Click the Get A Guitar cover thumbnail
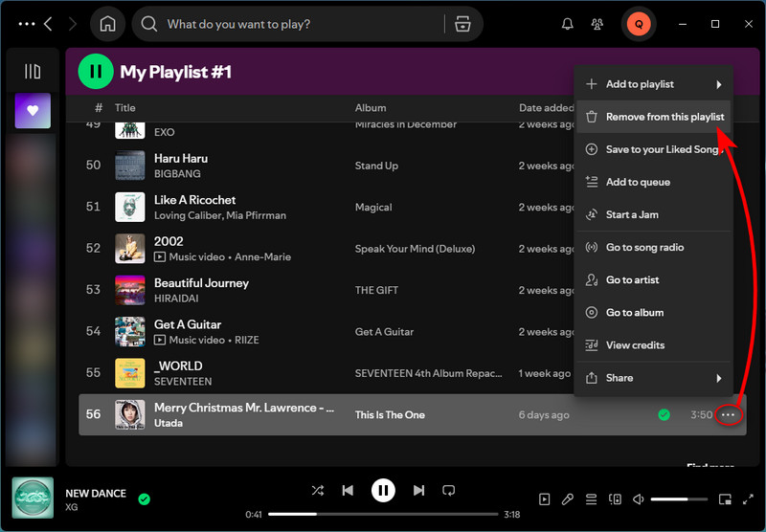 (x=130, y=331)
